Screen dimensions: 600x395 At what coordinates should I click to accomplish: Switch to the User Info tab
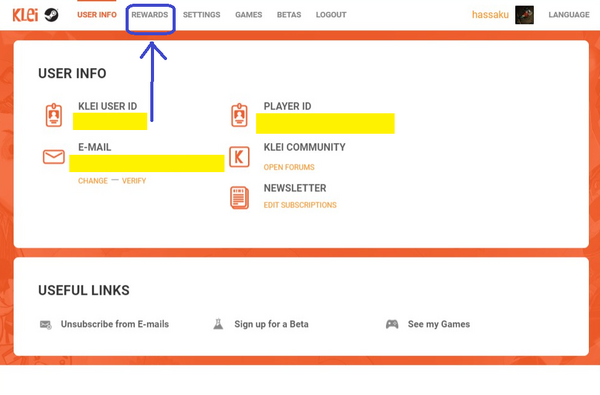coord(97,15)
